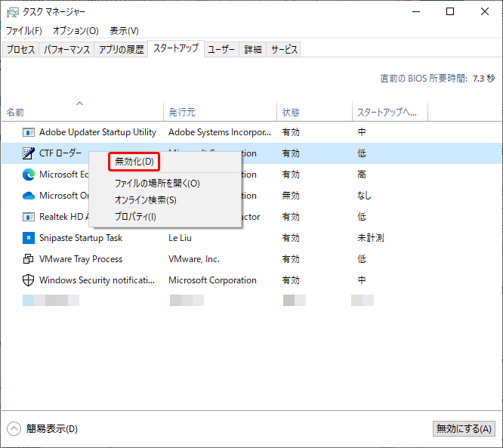Select the スタートアップ tab
The height and width of the screenshot is (448, 503).
[x=176, y=48]
